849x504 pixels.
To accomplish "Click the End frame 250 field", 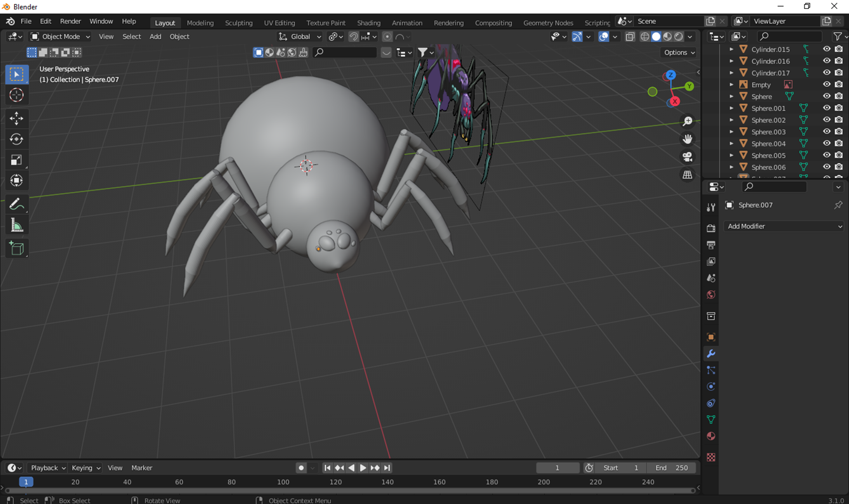I will point(672,468).
